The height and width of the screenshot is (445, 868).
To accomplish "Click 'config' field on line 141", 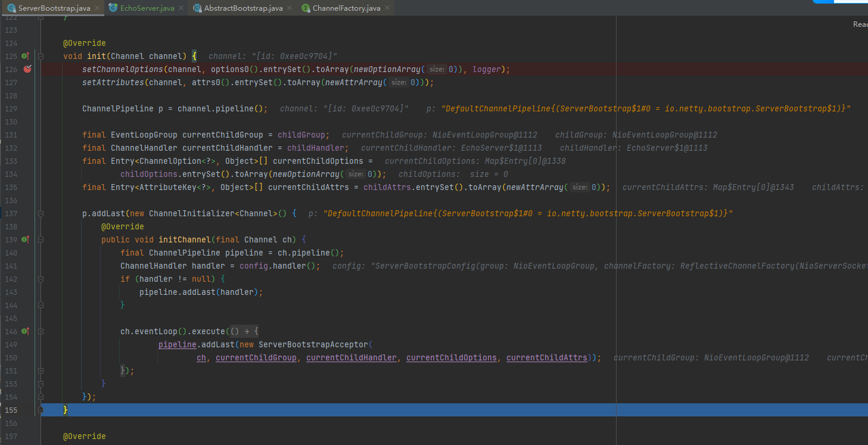I will (x=254, y=266).
